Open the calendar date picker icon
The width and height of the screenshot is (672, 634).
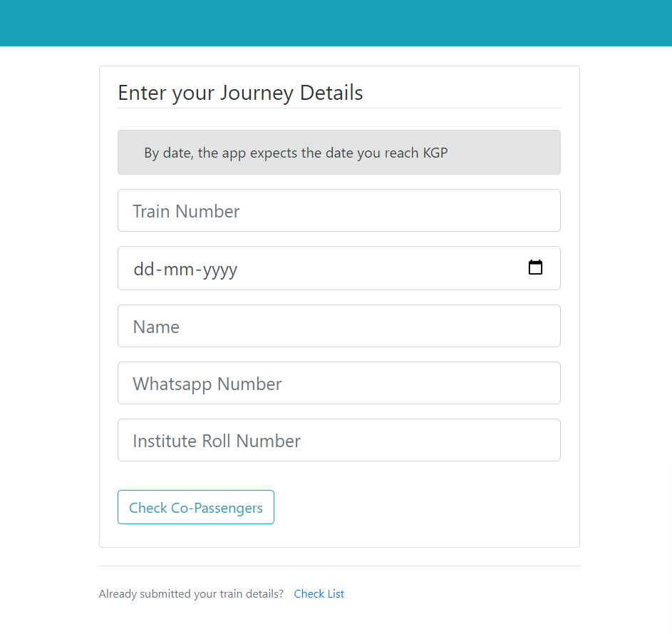click(535, 267)
